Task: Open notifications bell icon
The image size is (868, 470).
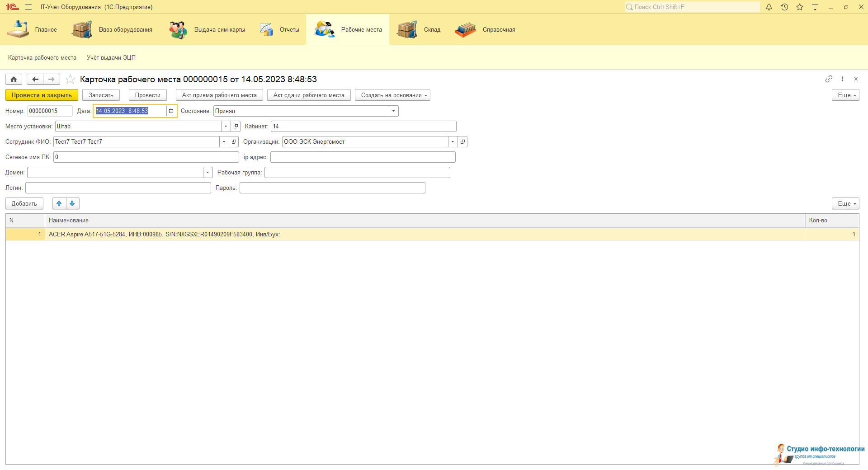Action: pos(769,7)
